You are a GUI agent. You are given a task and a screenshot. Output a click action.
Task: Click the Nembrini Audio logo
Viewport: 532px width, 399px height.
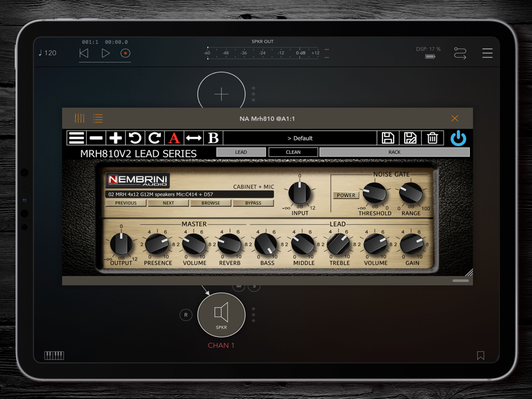[137, 180]
